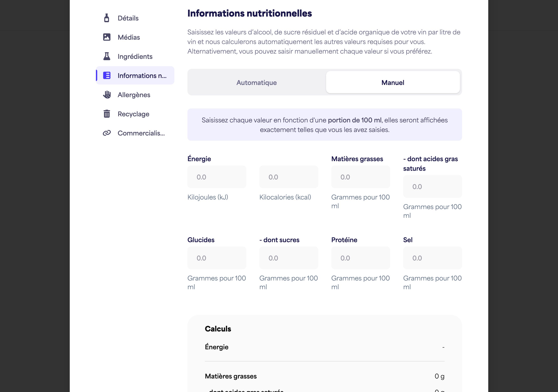
Task: Select the Ingrédients flask icon
Action: (107, 56)
